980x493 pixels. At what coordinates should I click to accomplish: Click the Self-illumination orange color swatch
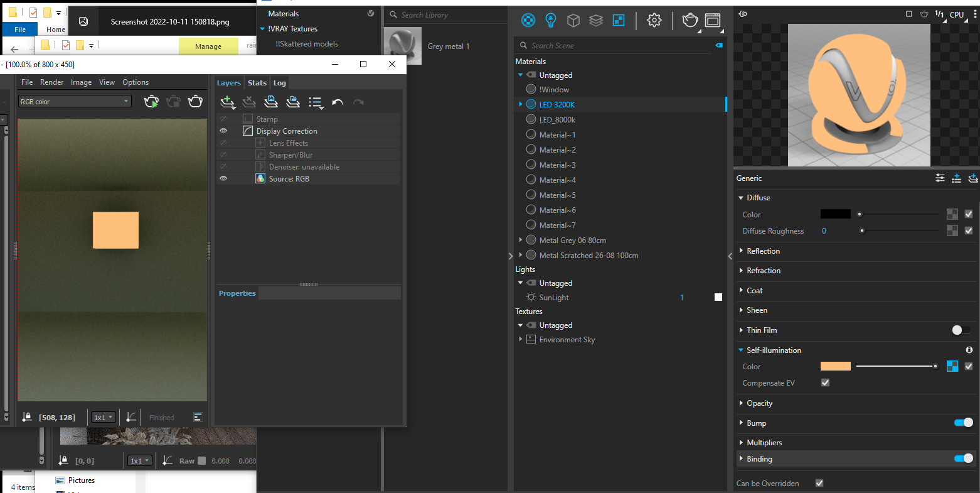click(x=836, y=366)
